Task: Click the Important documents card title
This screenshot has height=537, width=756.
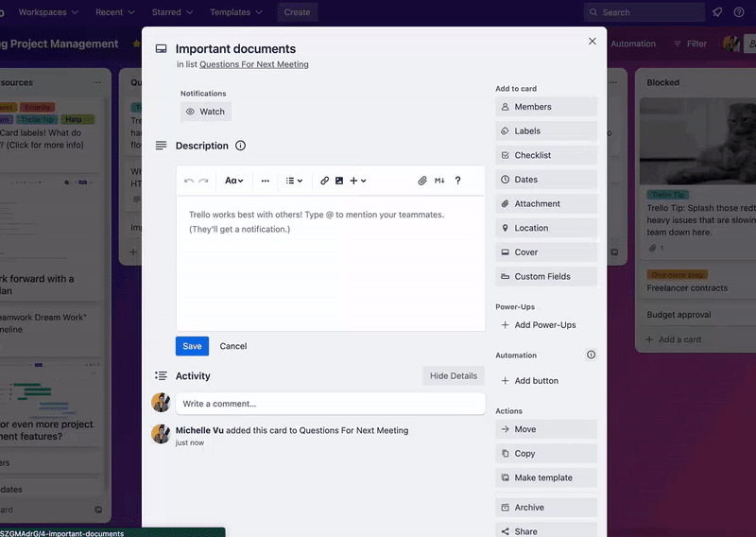Action: (235, 49)
